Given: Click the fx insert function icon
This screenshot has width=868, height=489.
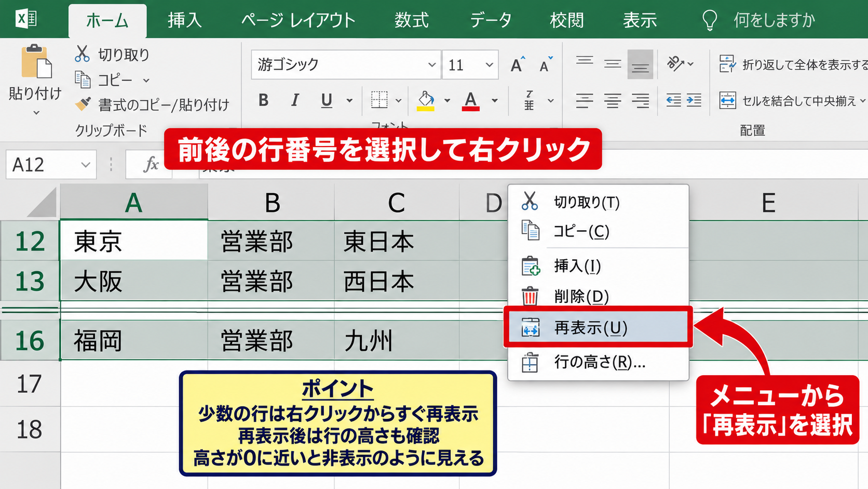Looking at the screenshot, I should [151, 165].
